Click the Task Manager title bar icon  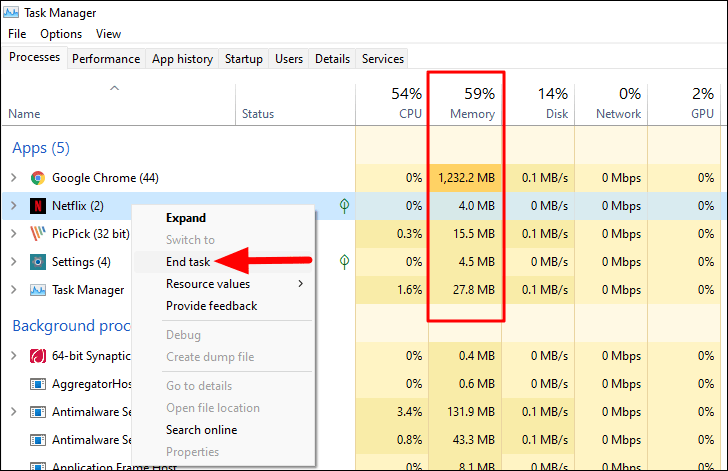pos(11,12)
